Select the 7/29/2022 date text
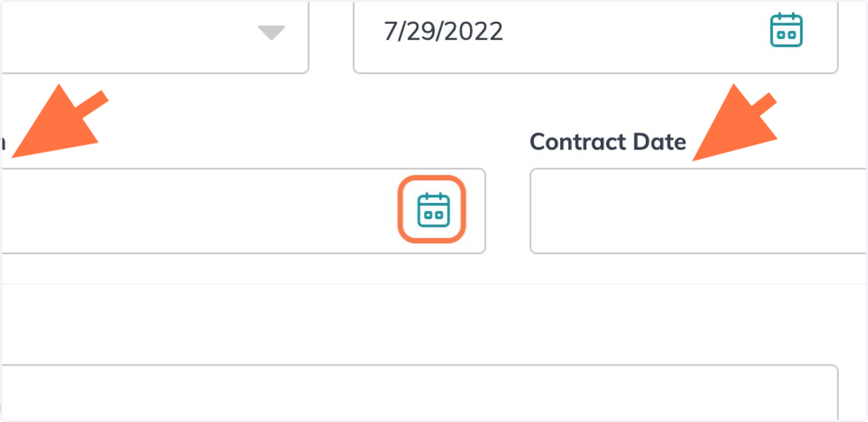This screenshot has height=422, width=868. click(x=443, y=32)
